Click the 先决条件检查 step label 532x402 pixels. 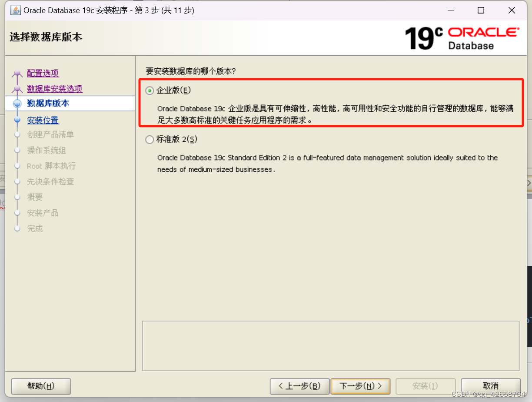[x=50, y=182]
